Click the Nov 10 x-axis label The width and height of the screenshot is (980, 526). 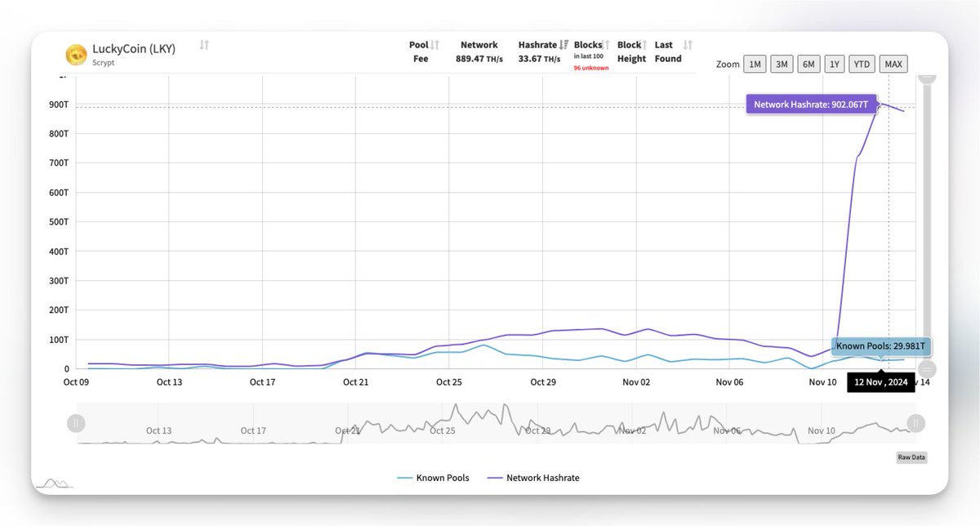[x=822, y=381]
